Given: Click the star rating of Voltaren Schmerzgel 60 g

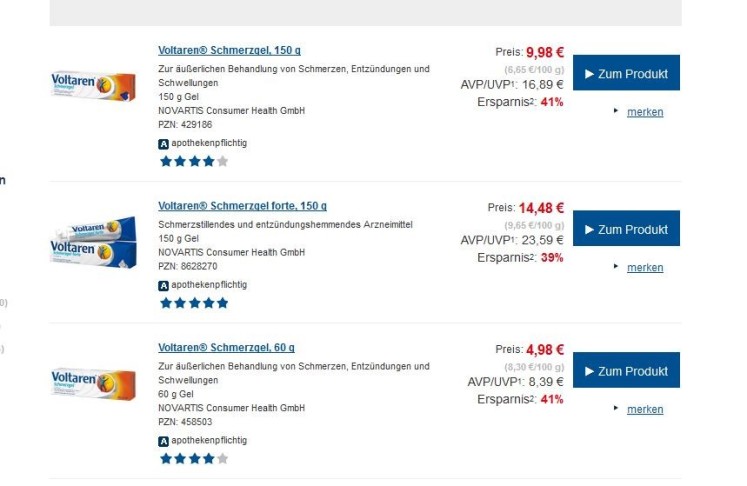Looking at the screenshot, I should [x=194, y=459].
